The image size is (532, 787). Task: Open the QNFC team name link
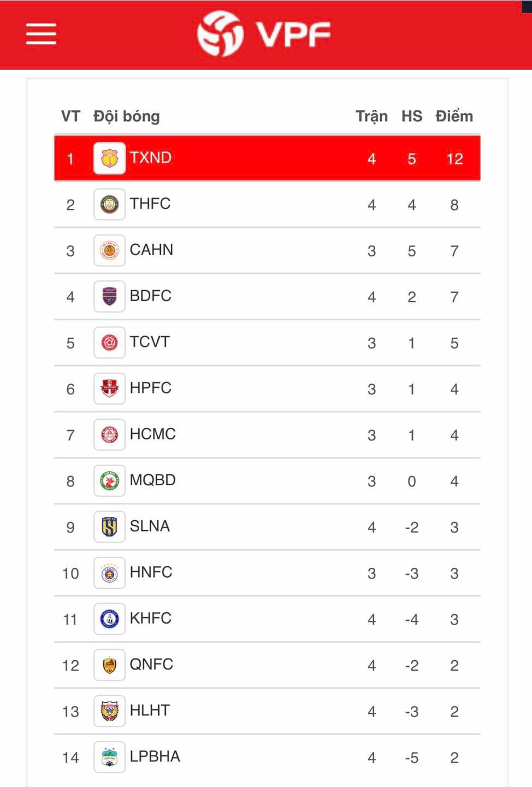(x=151, y=664)
